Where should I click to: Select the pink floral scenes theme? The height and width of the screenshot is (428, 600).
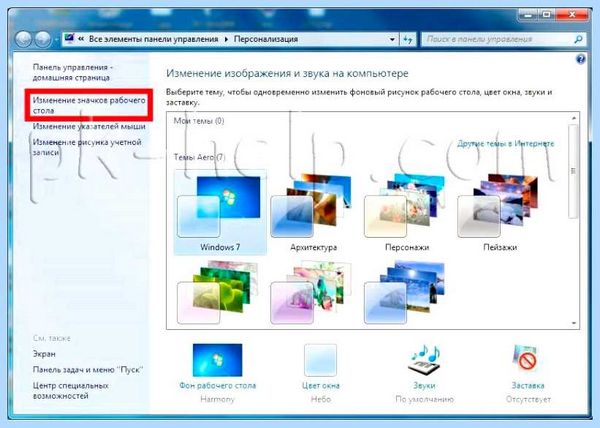(311, 293)
